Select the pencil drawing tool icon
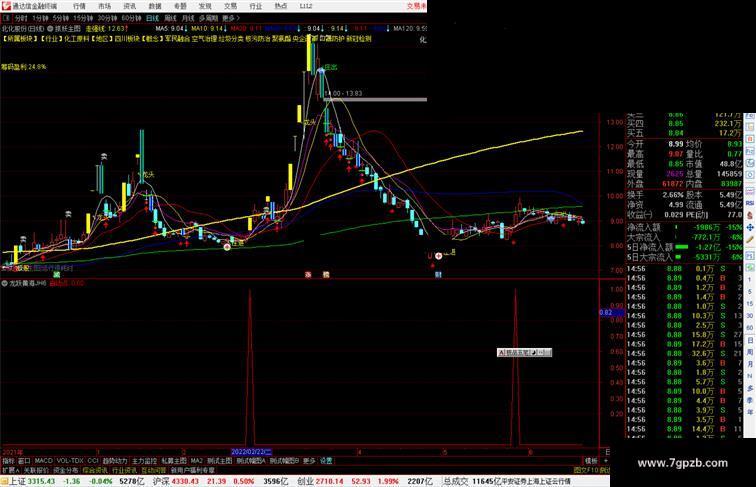The height and width of the screenshot is (487, 756). (750, 239)
